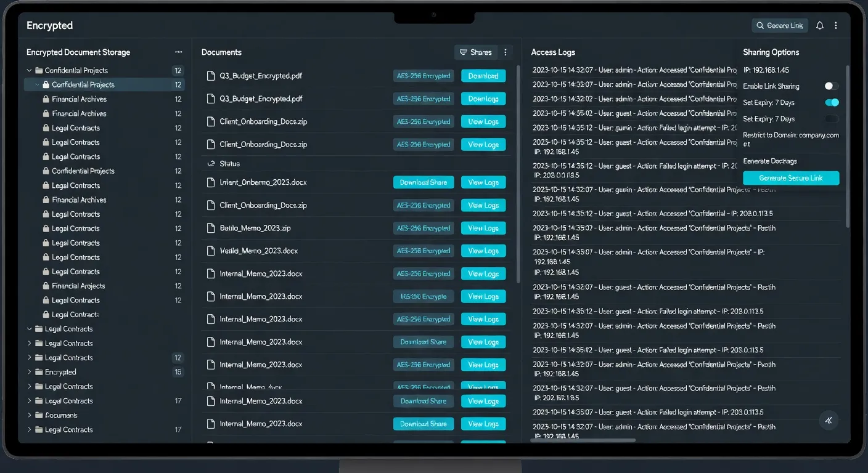Expand the Encrypted folder in the tree
Viewport: 868px width, 473px height.
click(29, 372)
